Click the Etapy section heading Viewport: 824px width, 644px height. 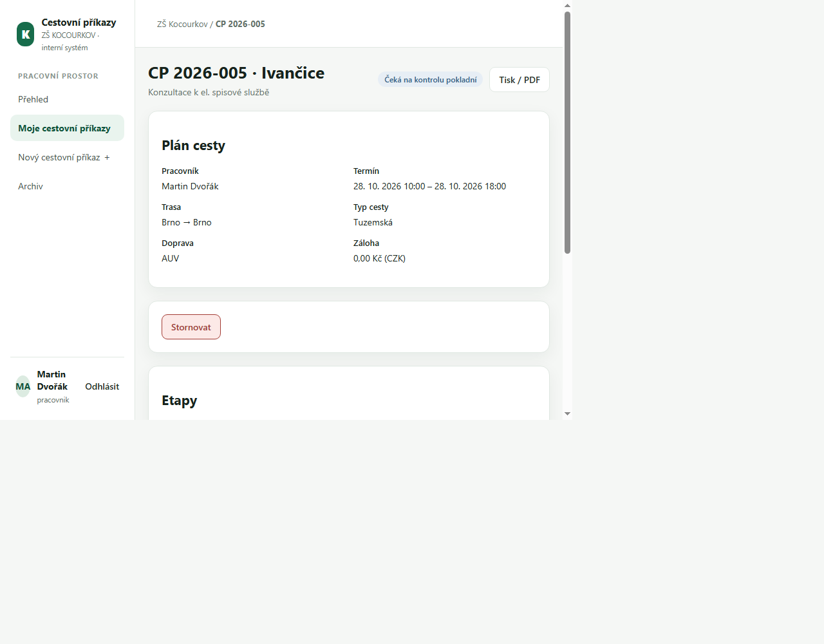coord(179,401)
